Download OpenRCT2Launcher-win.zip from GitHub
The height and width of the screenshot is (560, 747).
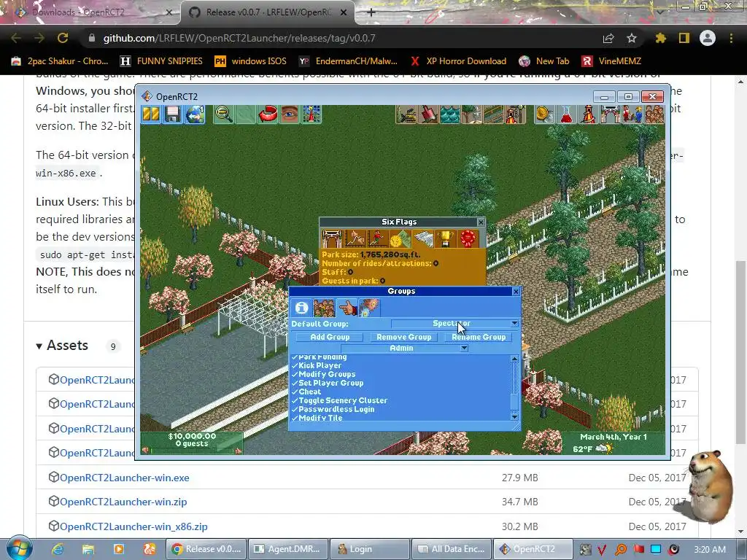click(x=123, y=502)
